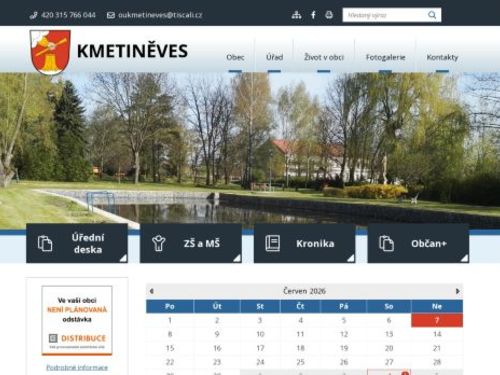
Task: Select day 20 in the calendar
Action: (x=389, y=348)
